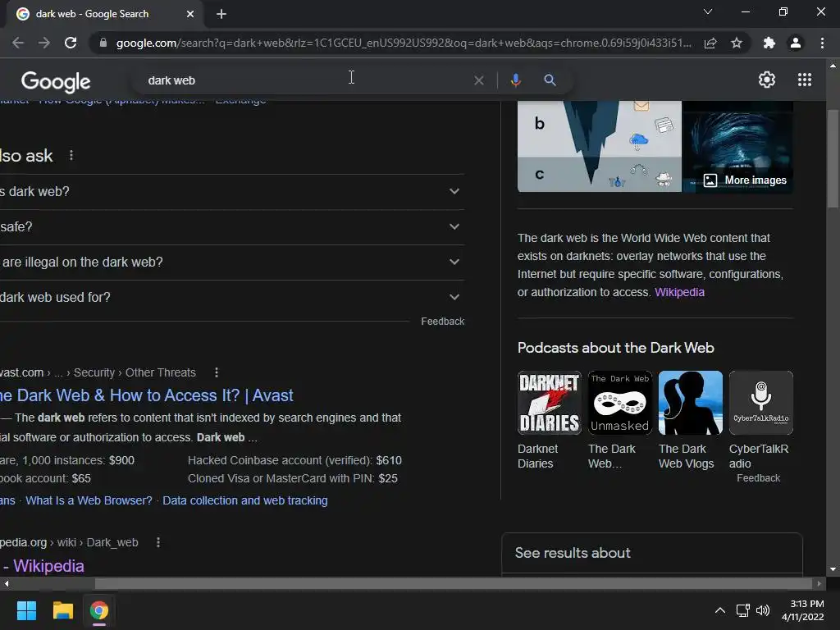Viewport: 840px width, 630px height.
Task: Expand the 'safe?' question
Action: [x=231, y=227]
